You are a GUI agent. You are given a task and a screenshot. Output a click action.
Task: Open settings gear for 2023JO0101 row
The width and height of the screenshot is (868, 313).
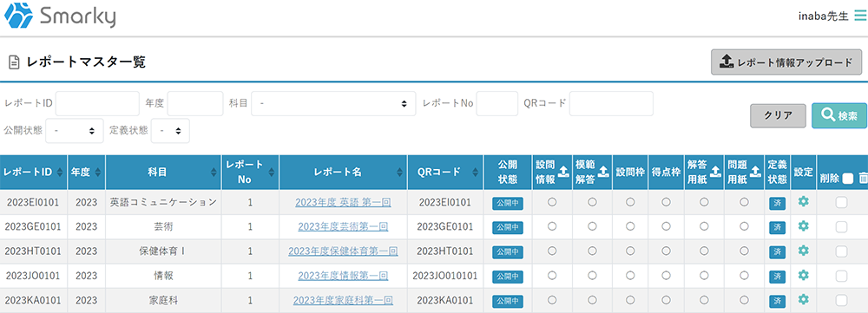click(803, 275)
